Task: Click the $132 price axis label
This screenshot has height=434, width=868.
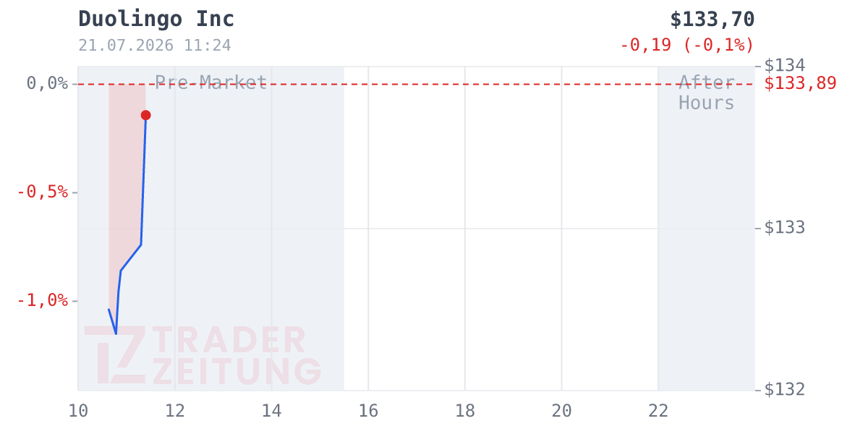Action: (785, 390)
